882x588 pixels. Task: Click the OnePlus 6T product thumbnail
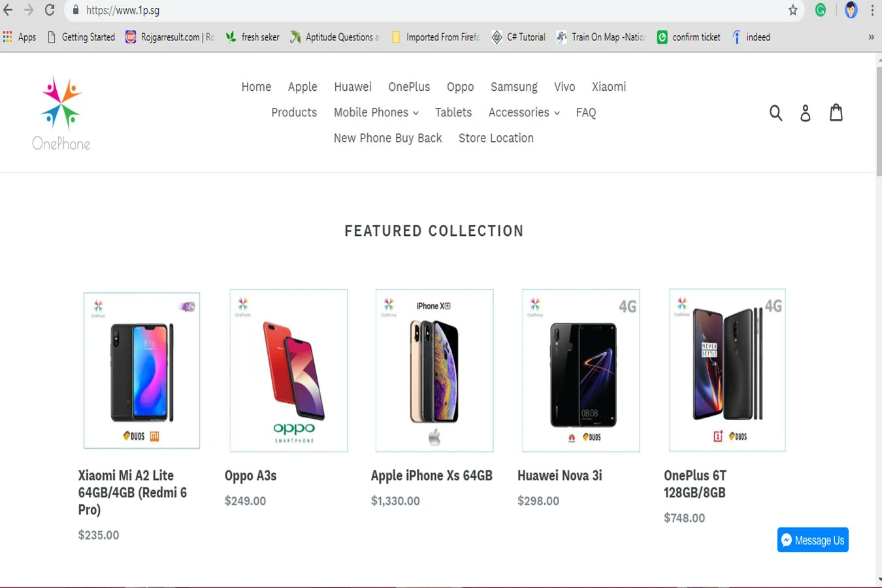727,370
